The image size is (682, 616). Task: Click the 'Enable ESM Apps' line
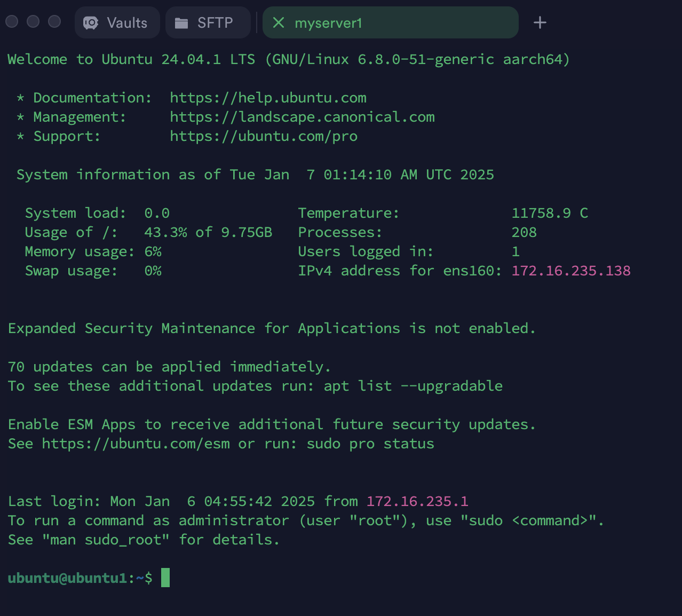272,424
